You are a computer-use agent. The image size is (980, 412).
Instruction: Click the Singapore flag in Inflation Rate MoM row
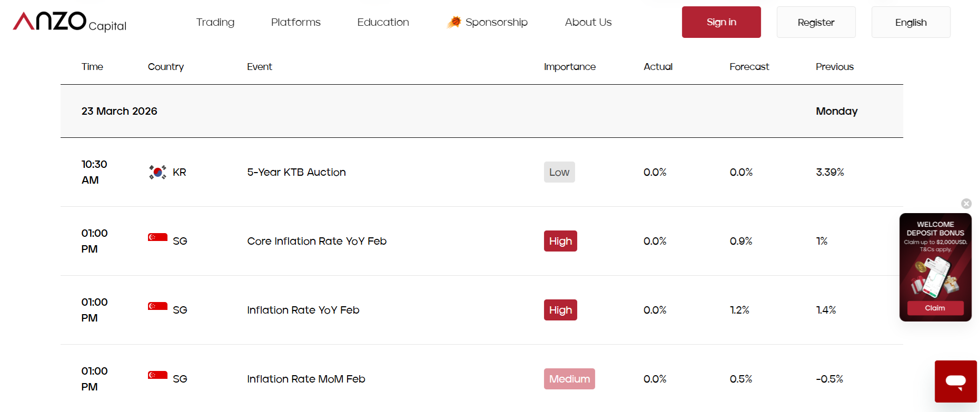157,375
